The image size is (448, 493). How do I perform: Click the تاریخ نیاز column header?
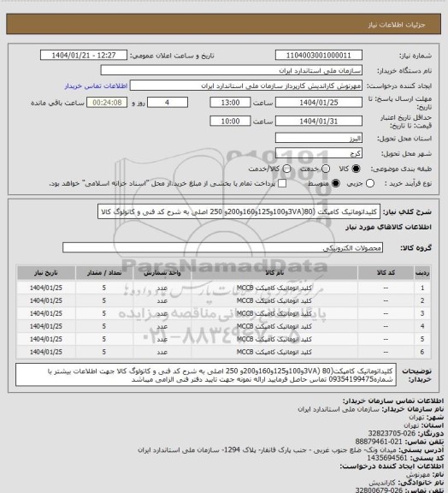point(46,273)
